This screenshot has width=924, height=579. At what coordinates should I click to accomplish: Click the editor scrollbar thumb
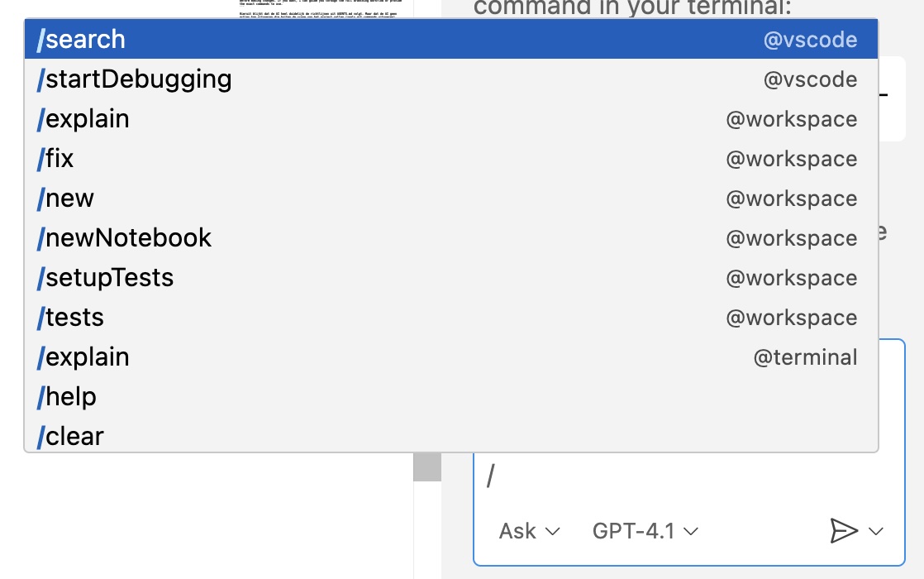coord(427,467)
